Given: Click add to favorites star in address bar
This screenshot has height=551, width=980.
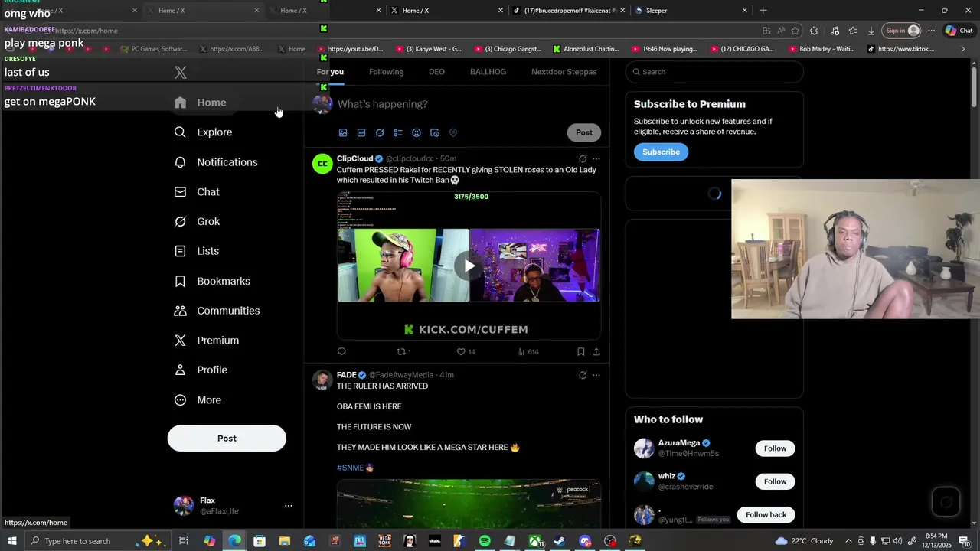Looking at the screenshot, I should pyautogui.click(x=795, y=31).
